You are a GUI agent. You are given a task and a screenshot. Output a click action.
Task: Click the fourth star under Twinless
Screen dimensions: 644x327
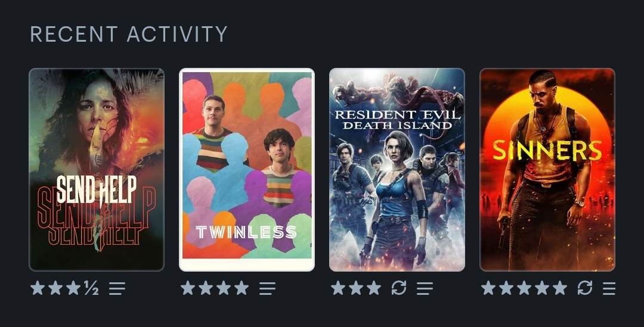pos(241,288)
